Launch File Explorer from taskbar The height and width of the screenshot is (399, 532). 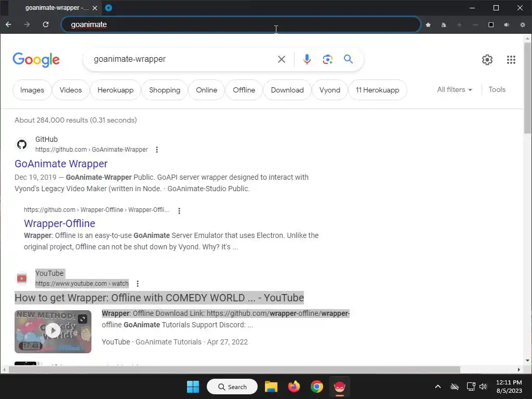pos(271,387)
